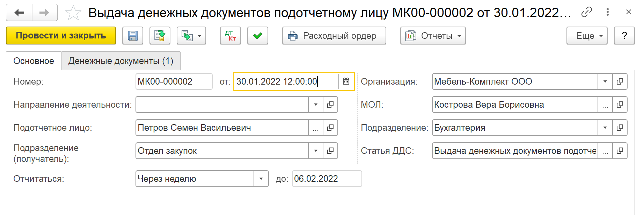644x215 pixels.
Task: Expand the Отчеты dropdown menu
Action: 433,36
